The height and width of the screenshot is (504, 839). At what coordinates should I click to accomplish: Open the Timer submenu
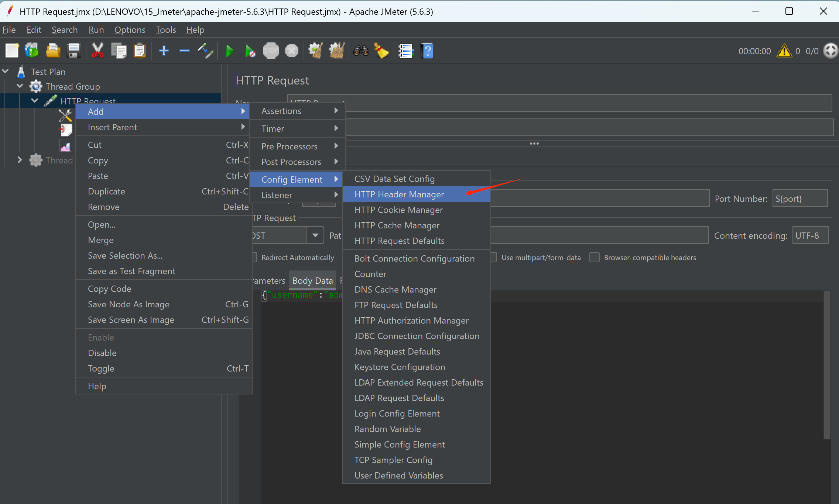[298, 129]
